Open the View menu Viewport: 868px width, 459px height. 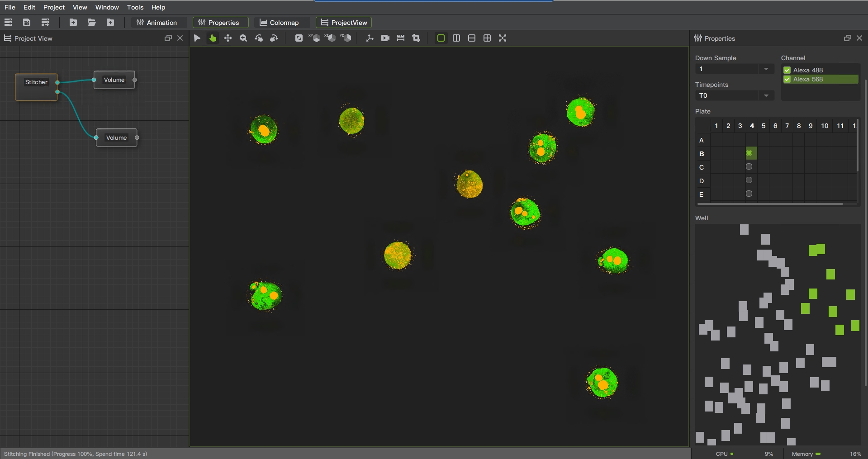(80, 7)
